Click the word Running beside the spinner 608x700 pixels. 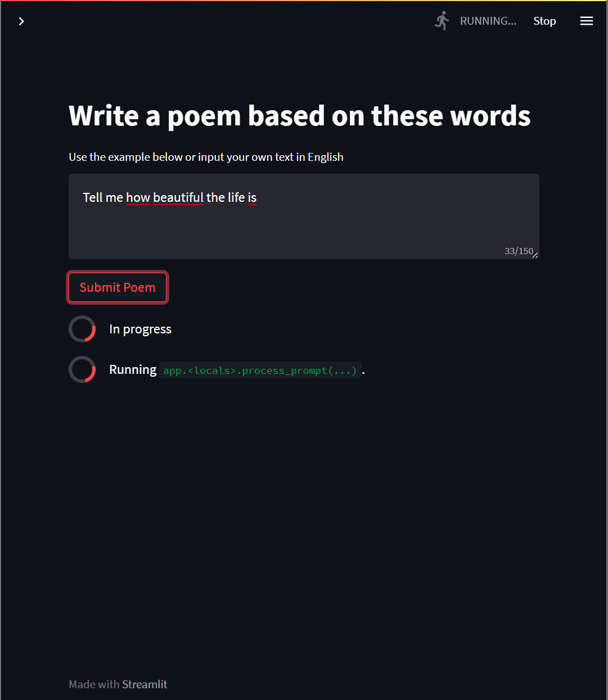133,369
